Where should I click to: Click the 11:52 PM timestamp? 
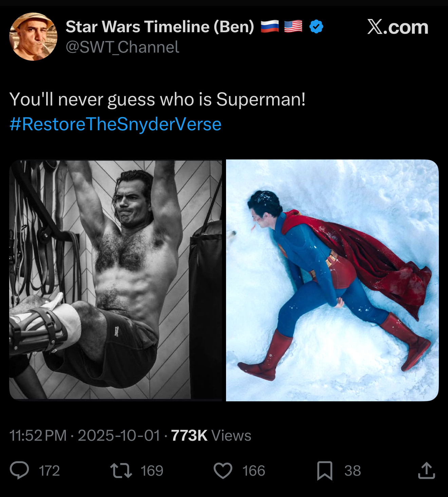click(x=38, y=436)
